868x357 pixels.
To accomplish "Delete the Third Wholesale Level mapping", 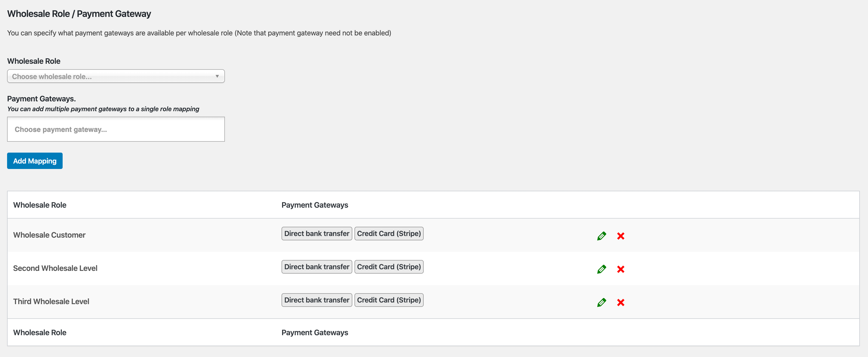I will coord(621,302).
